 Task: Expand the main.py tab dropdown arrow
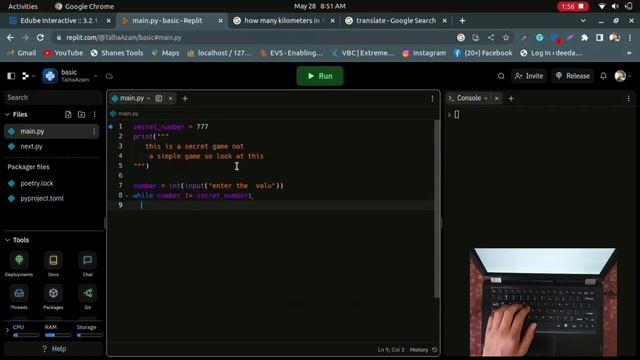pyautogui.click(x=148, y=98)
